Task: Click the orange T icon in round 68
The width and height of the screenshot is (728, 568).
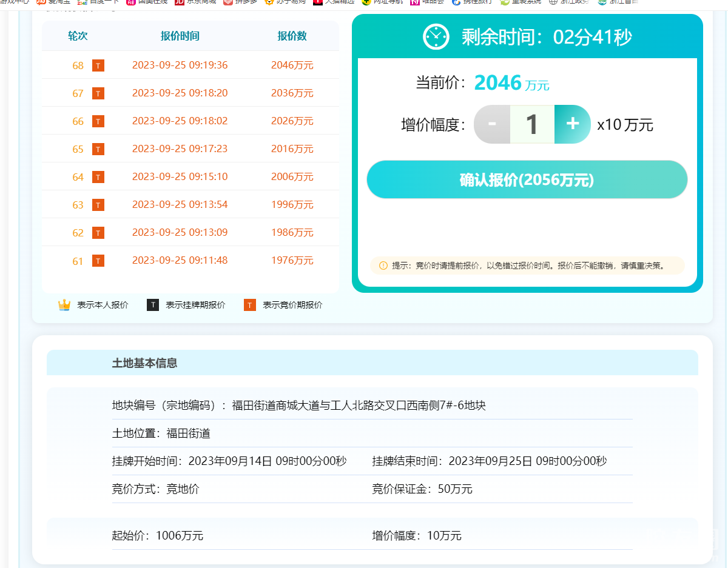Action: (98, 65)
